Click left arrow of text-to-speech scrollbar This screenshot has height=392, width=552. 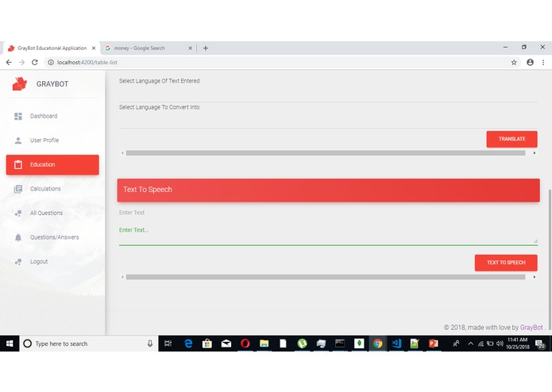coord(122,277)
